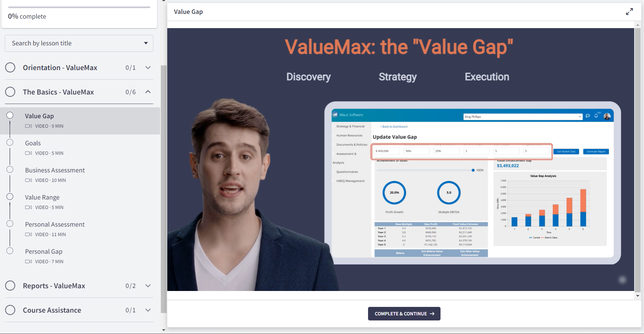Click the course progress bar showing 0% complete
The height and width of the screenshot is (334, 644).
pyautogui.click(x=79, y=7)
